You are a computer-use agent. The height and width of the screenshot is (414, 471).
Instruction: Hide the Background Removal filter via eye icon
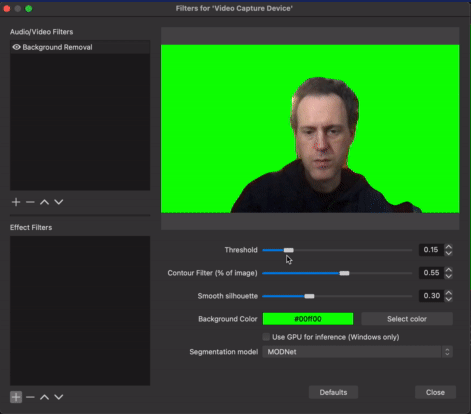point(16,47)
